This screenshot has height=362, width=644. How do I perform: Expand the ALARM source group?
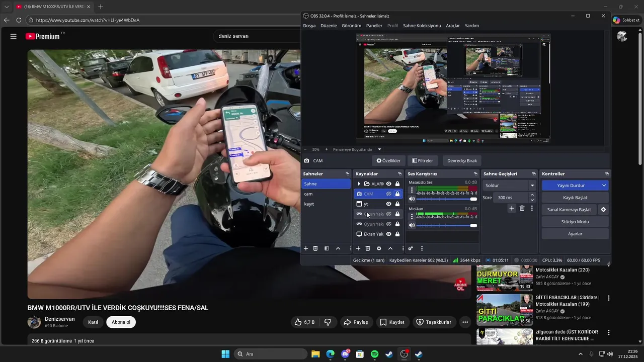359,184
